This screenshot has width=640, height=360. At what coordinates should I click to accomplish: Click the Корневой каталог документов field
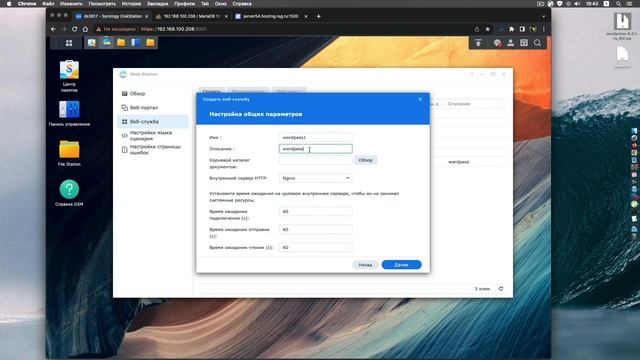pyautogui.click(x=316, y=160)
